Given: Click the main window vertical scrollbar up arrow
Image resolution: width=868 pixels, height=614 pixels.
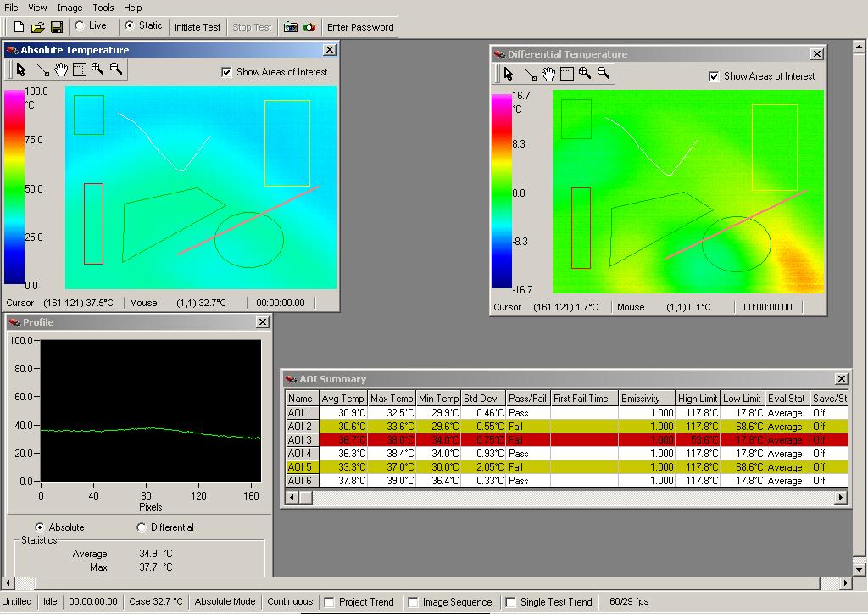Looking at the screenshot, I should [859, 47].
